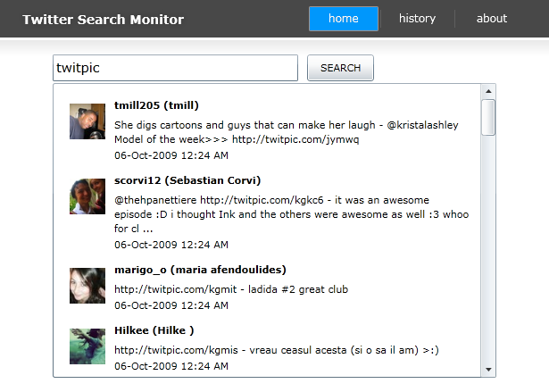Image resolution: width=549 pixels, height=392 pixels.
Task: Click scorvi12's profile picture
Action: pos(87,196)
